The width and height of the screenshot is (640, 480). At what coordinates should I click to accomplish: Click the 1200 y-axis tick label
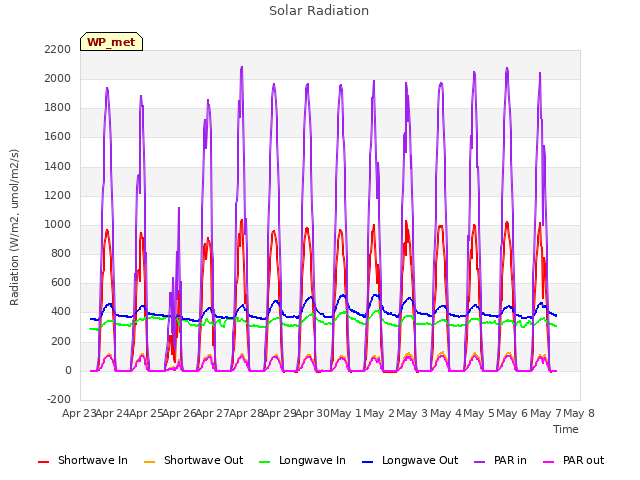58,195
